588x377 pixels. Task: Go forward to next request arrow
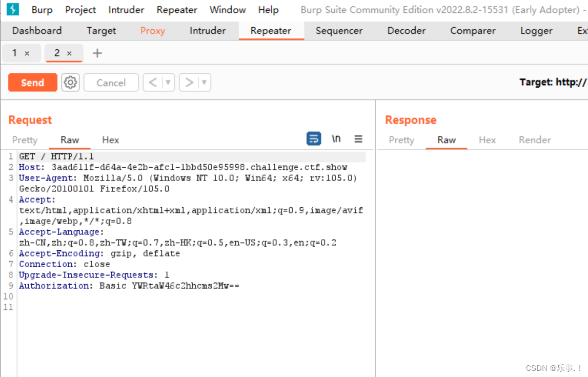click(x=189, y=83)
